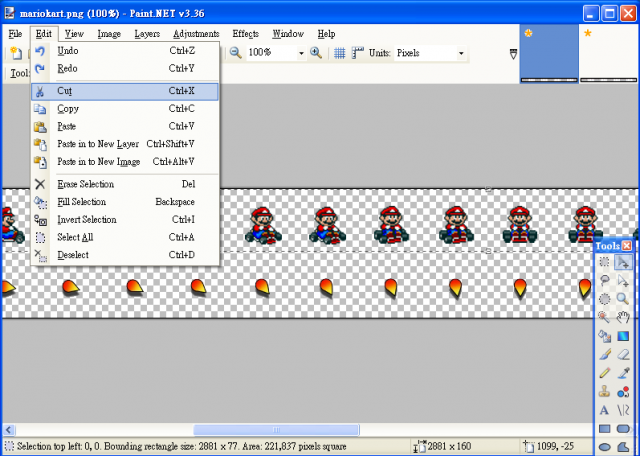Choose Cut from the Edit menu
The image size is (640, 456).
125,91
